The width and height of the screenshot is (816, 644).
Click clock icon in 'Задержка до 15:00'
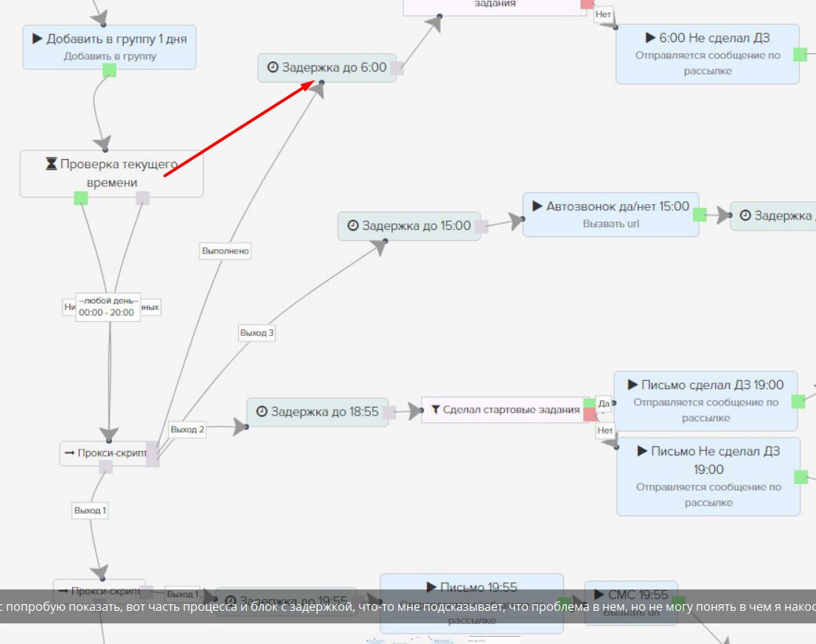[x=353, y=225]
